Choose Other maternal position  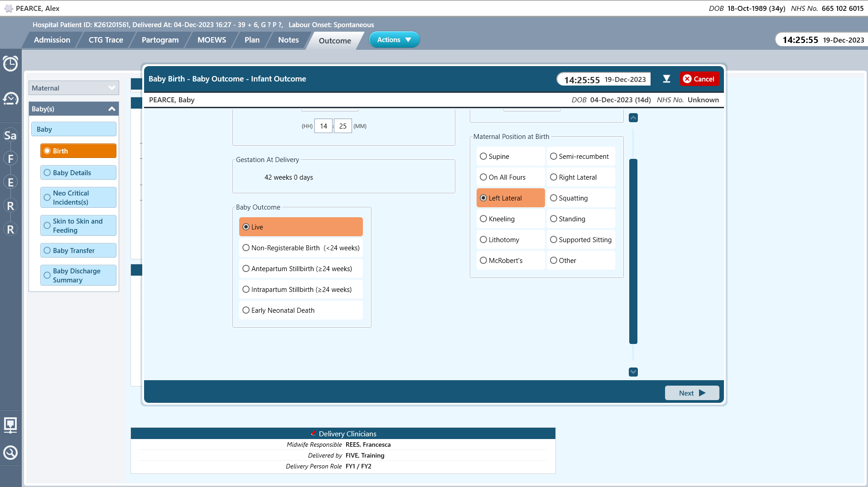(581, 260)
